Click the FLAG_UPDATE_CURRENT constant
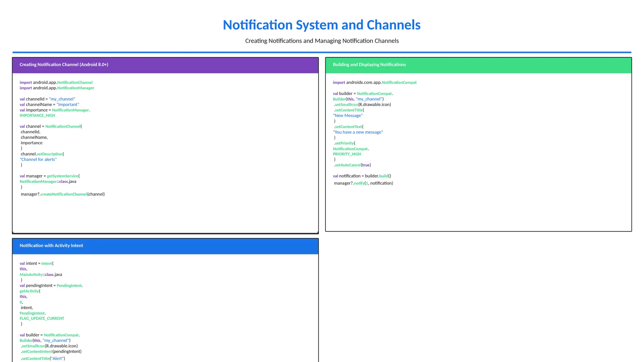Image resolution: width=644 pixels, height=362 pixels. 42,319
